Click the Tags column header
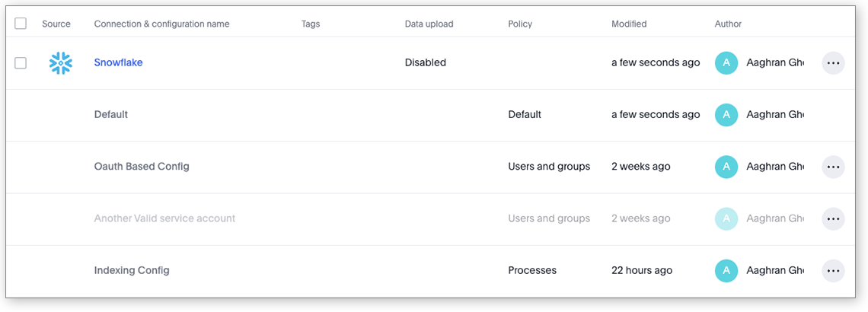The image size is (868, 312). 311,24
